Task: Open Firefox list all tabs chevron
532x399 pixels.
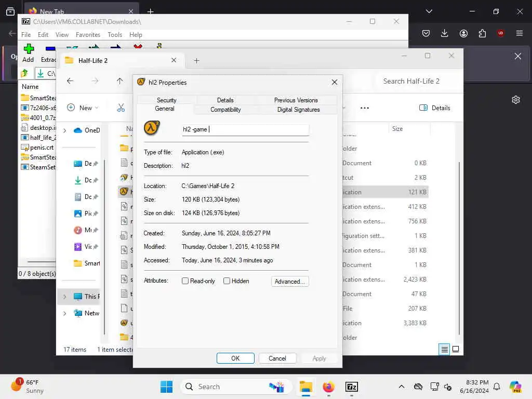Action: [x=429, y=11]
